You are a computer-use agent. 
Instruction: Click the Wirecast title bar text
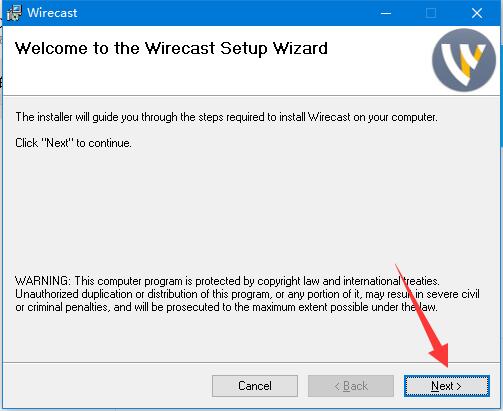coord(52,13)
